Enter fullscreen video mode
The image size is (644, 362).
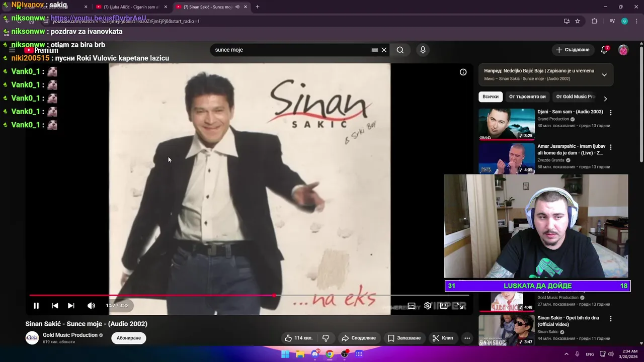[x=459, y=306]
